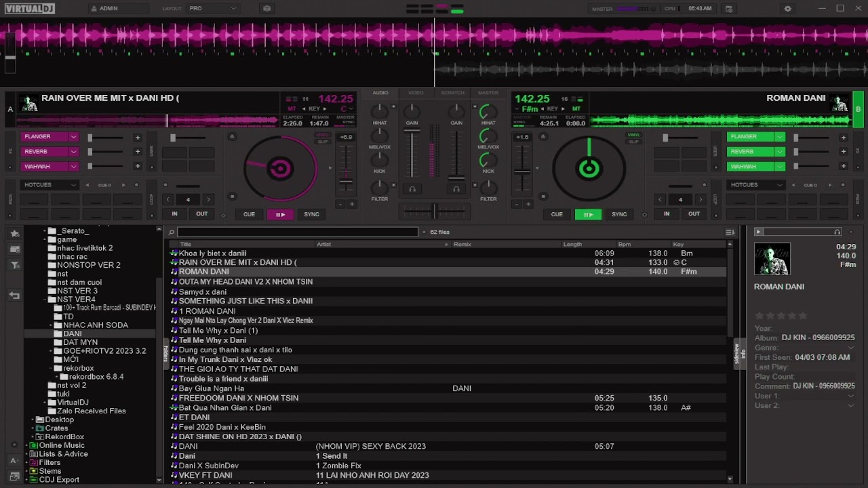Image resolution: width=868 pixels, height=488 pixels.
Task: Click the font size 'A' icon in sidebar
Action: pyautogui.click(x=14, y=460)
